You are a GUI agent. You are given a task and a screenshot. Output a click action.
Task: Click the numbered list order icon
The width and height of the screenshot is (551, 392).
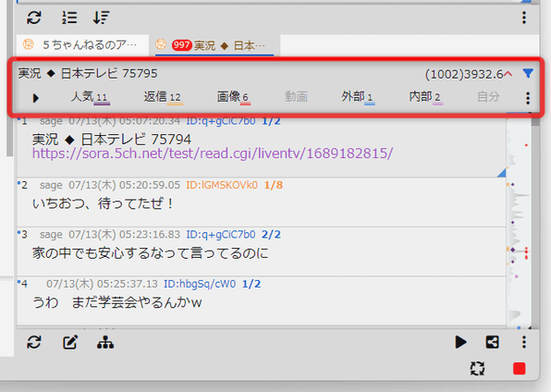pos(69,18)
